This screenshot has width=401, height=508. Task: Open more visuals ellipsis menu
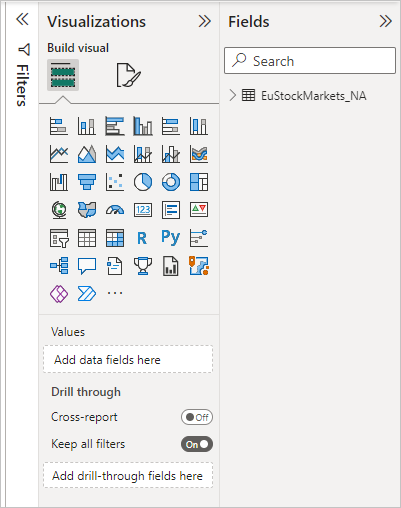coord(115,293)
